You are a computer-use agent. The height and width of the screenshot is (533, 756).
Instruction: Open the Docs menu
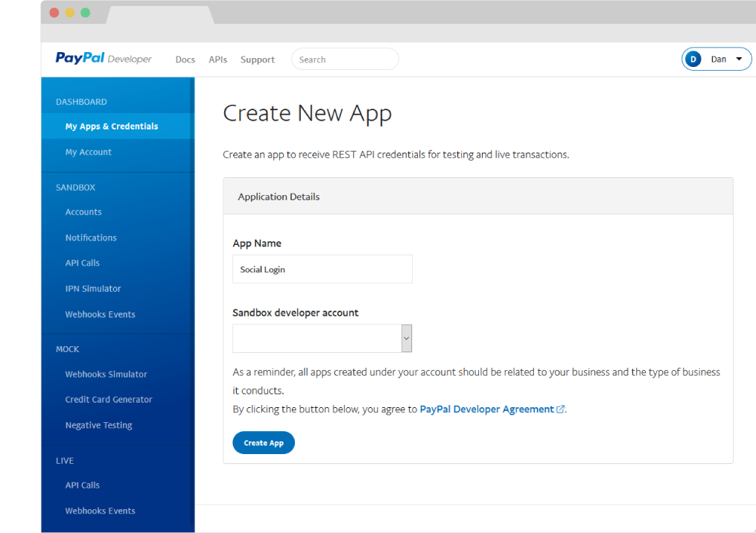(x=185, y=60)
